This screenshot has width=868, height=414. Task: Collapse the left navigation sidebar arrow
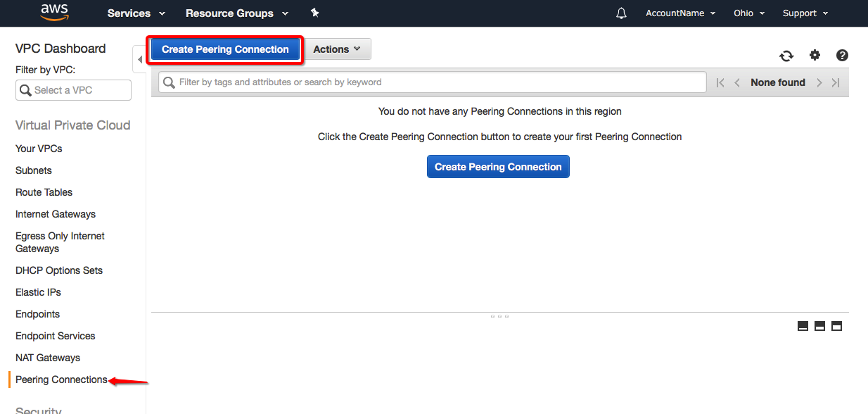click(x=139, y=59)
